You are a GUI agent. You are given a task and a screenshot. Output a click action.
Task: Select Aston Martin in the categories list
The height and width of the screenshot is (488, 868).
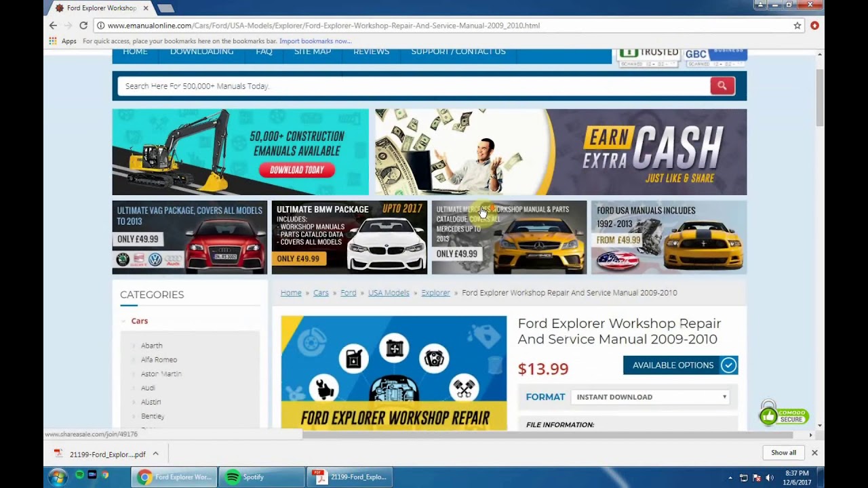pos(161,374)
